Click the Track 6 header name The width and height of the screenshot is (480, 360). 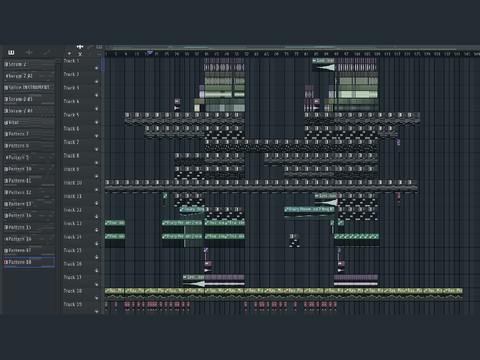pyautogui.click(x=72, y=128)
